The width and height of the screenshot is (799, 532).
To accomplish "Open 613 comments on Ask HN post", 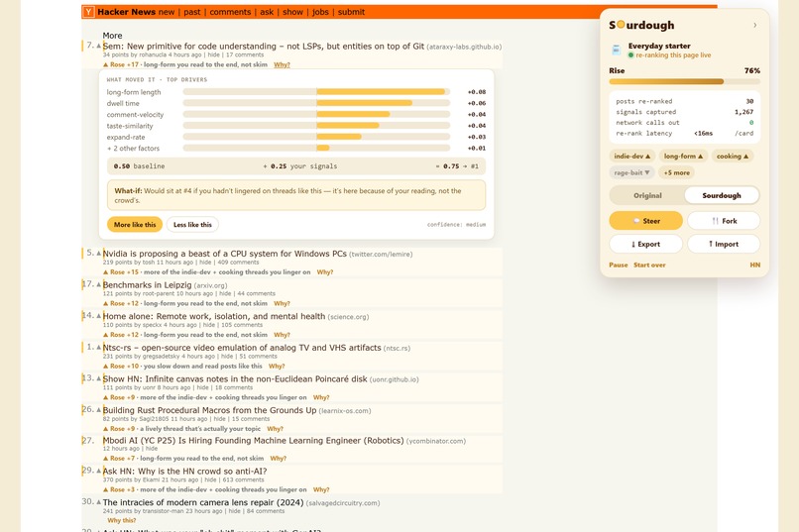I will [x=243, y=479].
